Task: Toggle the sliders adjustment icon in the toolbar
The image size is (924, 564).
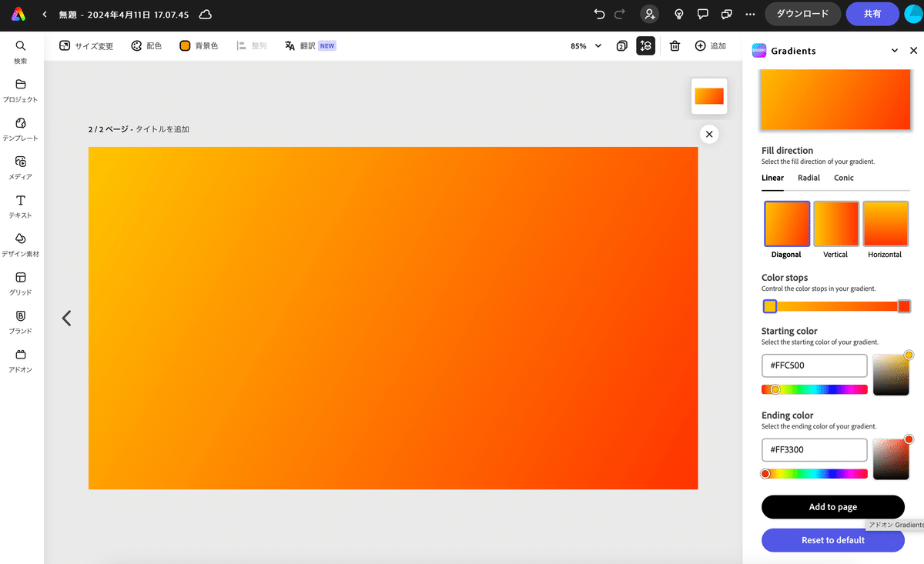Action: (645, 45)
